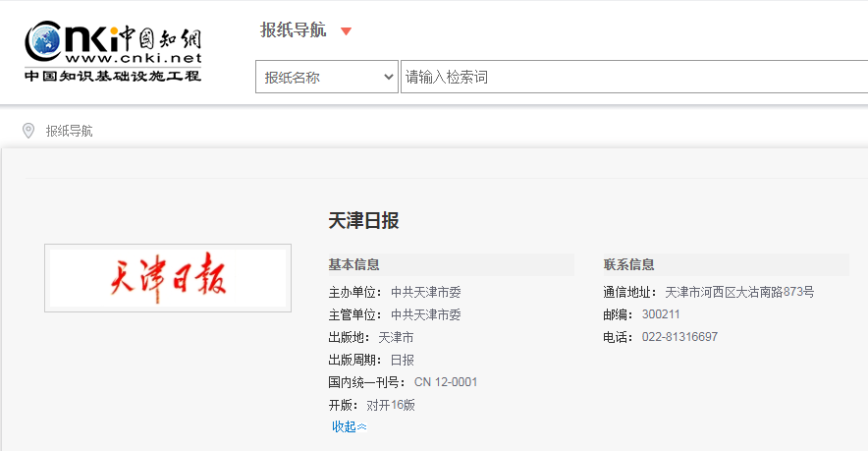Open the red triangle next to 报纸导航
Viewport: 868px width, 451px height.
[346, 31]
